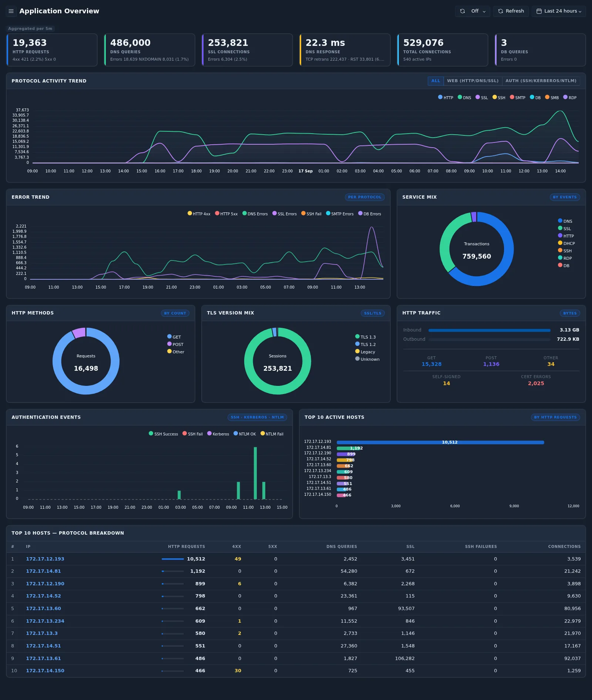This screenshot has height=700, width=592.
Task: Sort table by CONNECTIONS column
Action: [564, 547]
